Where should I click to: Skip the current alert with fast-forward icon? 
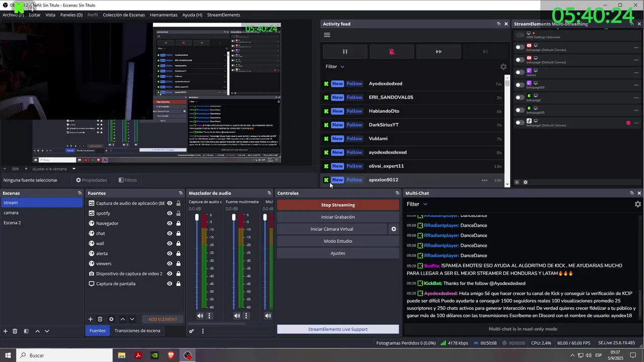click(439, 51)
